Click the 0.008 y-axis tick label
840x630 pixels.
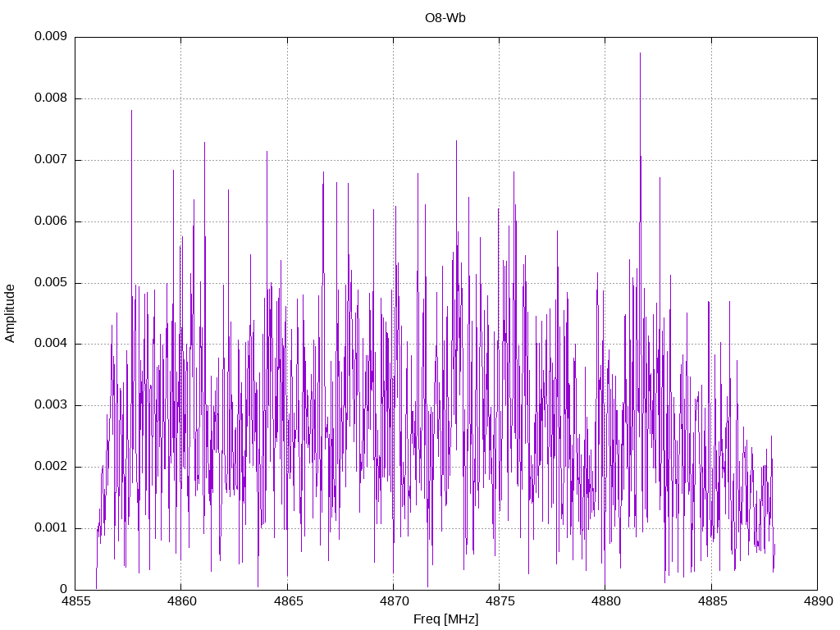click(x=50, y=98)
